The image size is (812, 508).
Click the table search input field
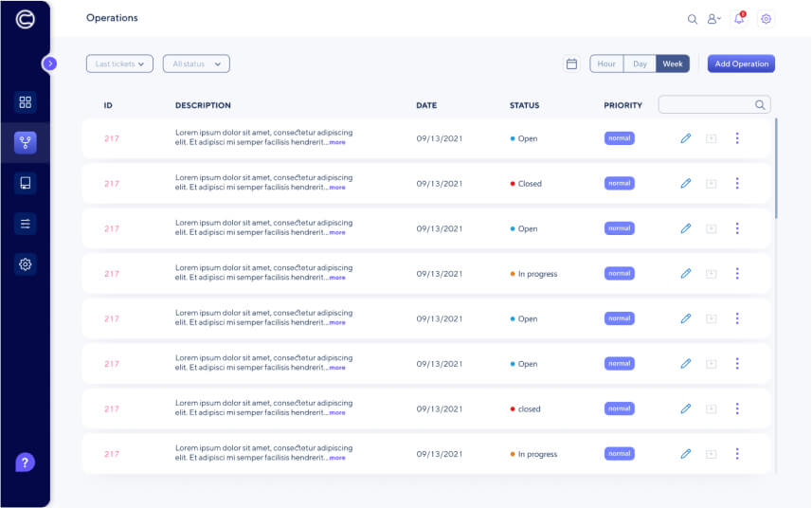(706, 105)
